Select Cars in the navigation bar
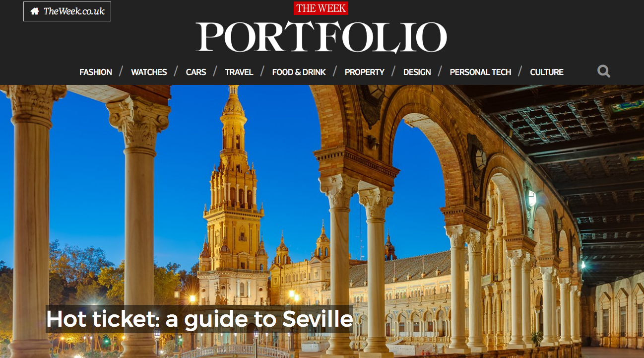The width and height of the screenshot is (644, 358). tap(196, 72)
